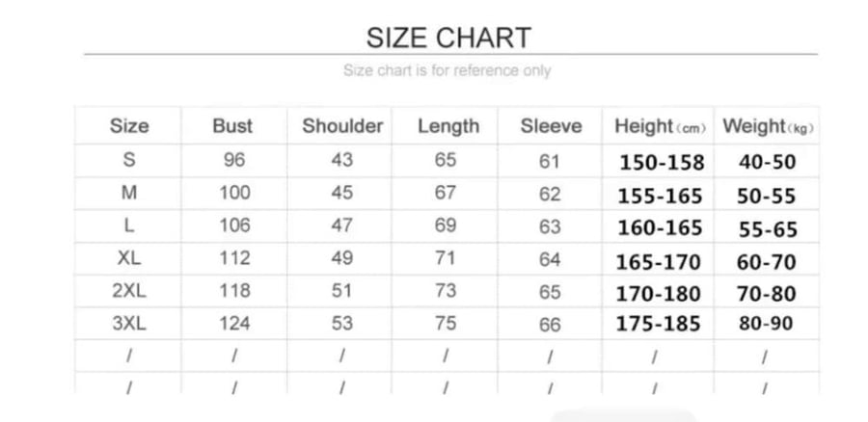Click the XL size row label

tap(129, 258)
